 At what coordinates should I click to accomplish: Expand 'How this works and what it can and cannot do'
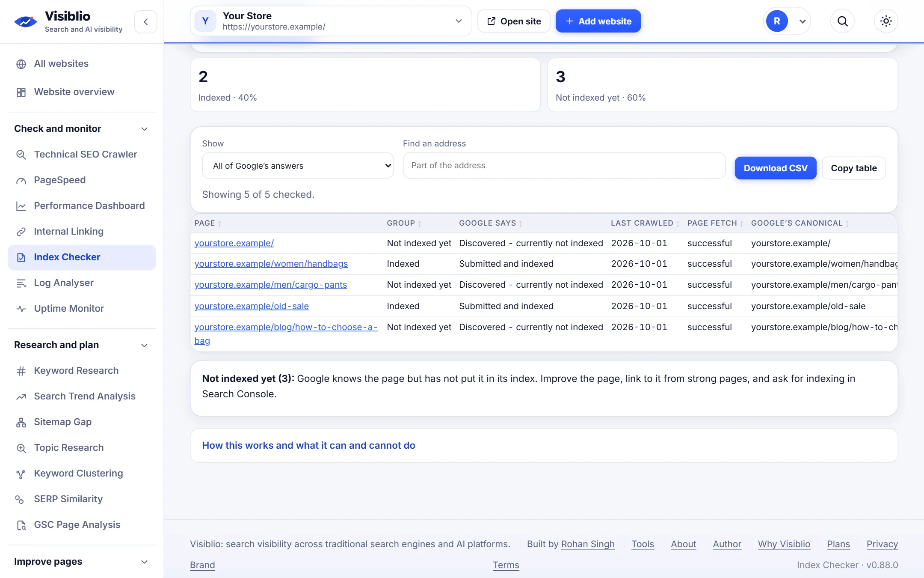308,445
